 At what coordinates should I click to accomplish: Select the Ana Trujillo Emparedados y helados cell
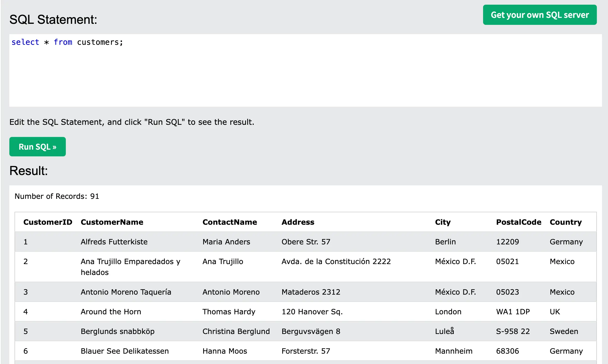pyautogui.click(x=130, y=267)
